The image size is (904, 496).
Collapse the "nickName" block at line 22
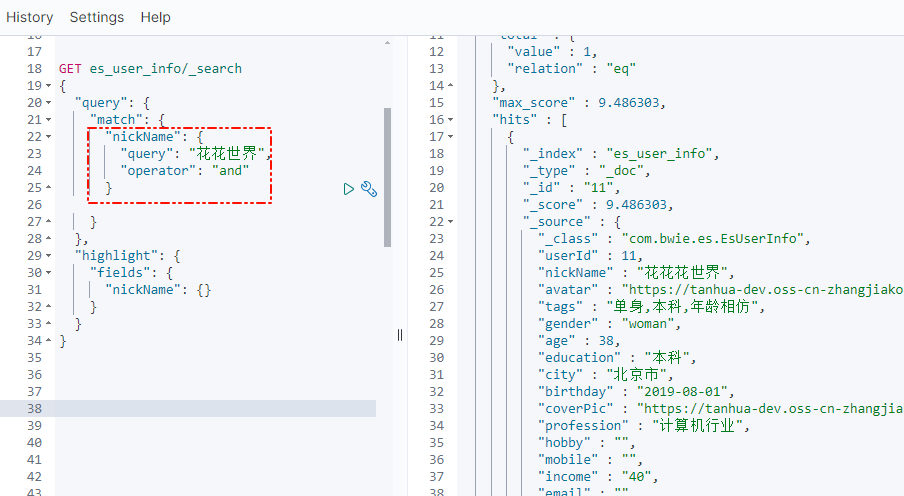point(48,137)
